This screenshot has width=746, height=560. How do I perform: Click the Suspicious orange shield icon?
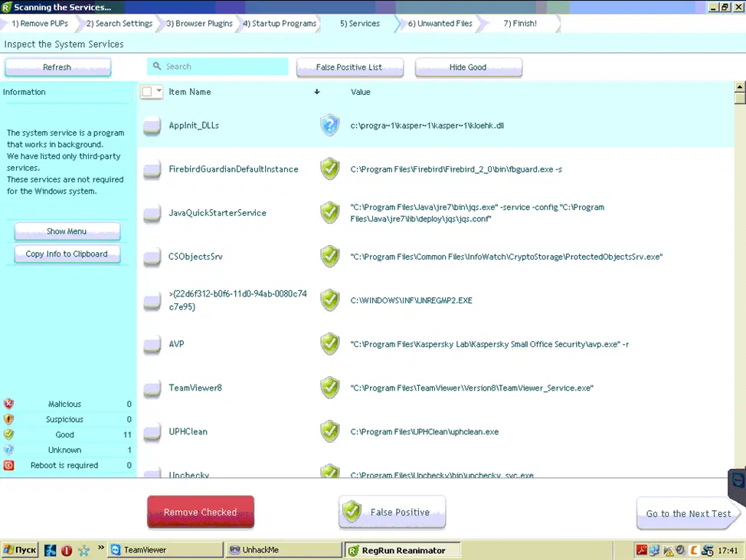[x=8, y=419]
